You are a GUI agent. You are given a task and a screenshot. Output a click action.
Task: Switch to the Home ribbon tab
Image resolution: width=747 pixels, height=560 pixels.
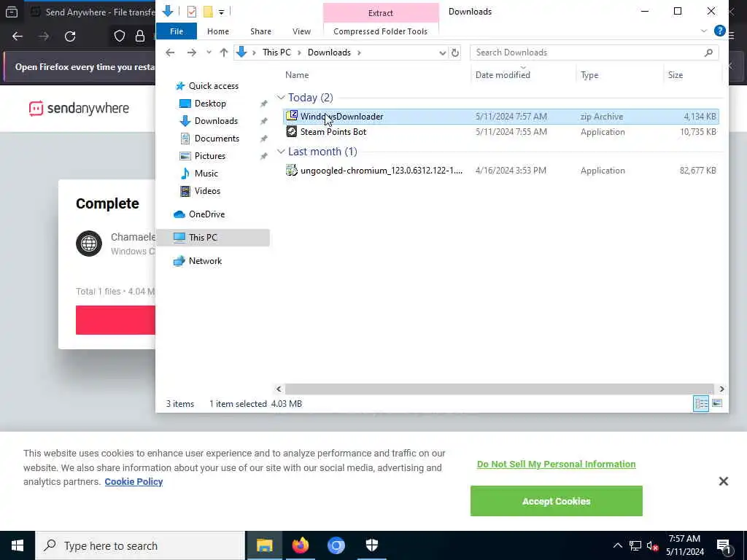click(217, 31)
